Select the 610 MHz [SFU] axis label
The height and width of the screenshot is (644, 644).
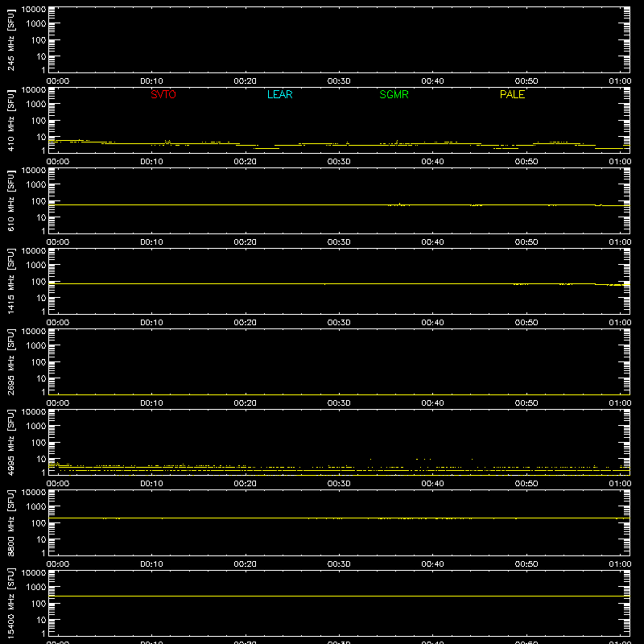[x=10, y=200]
